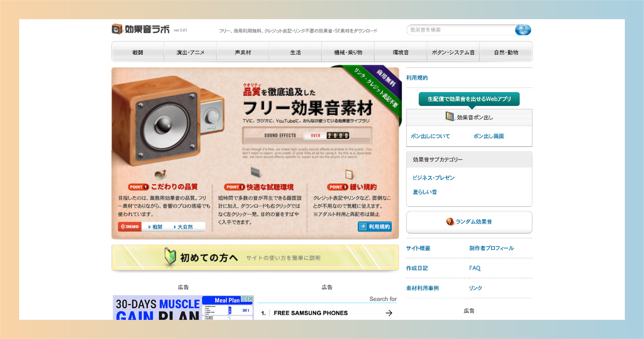The image size is (644, 339).
Task: Open the 夏らしい音 subcategory
Action: 424,191
